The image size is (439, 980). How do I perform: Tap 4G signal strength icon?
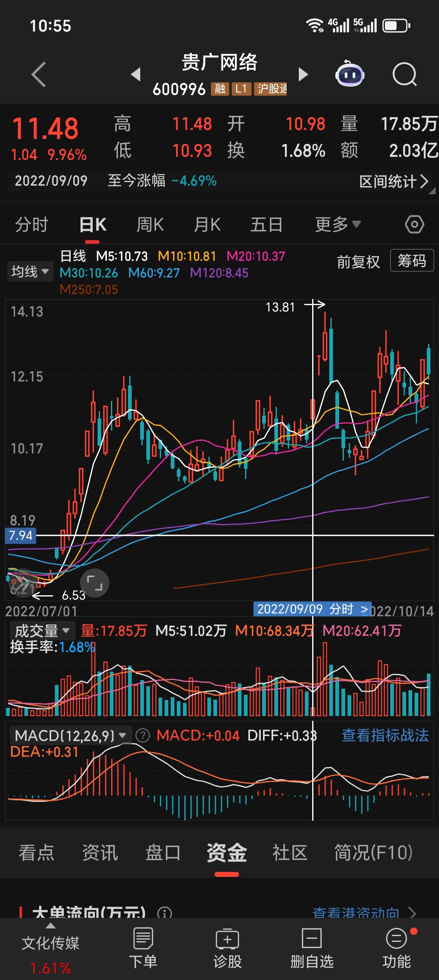click(x=339, y=25)
